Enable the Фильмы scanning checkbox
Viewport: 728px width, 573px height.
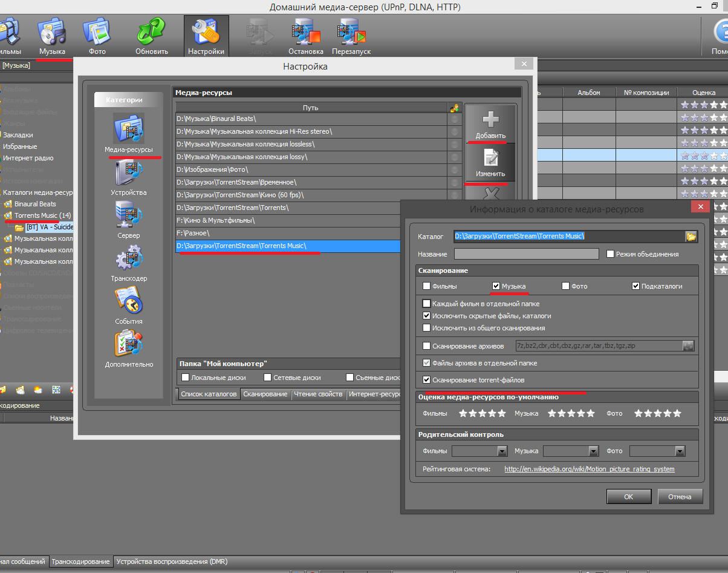tap(427, 286)
